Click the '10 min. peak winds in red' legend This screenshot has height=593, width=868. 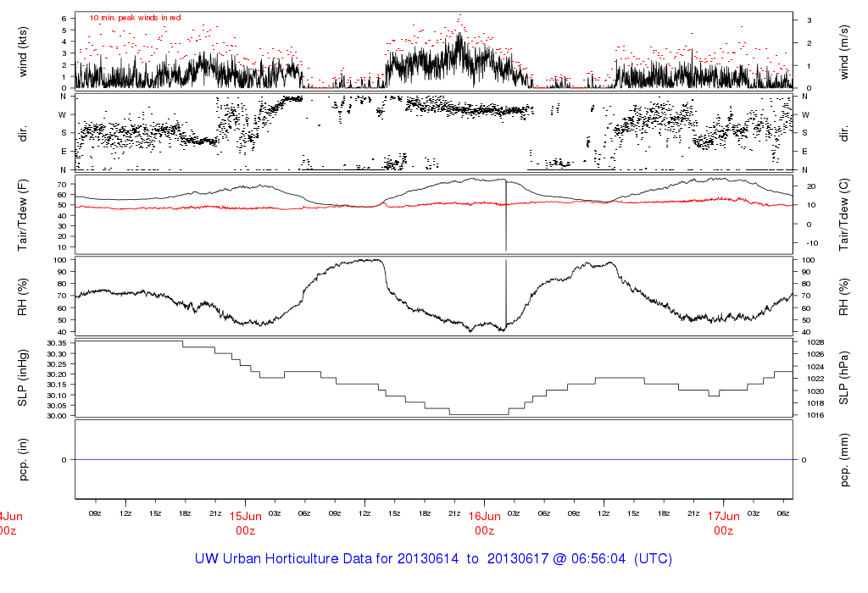135,18
